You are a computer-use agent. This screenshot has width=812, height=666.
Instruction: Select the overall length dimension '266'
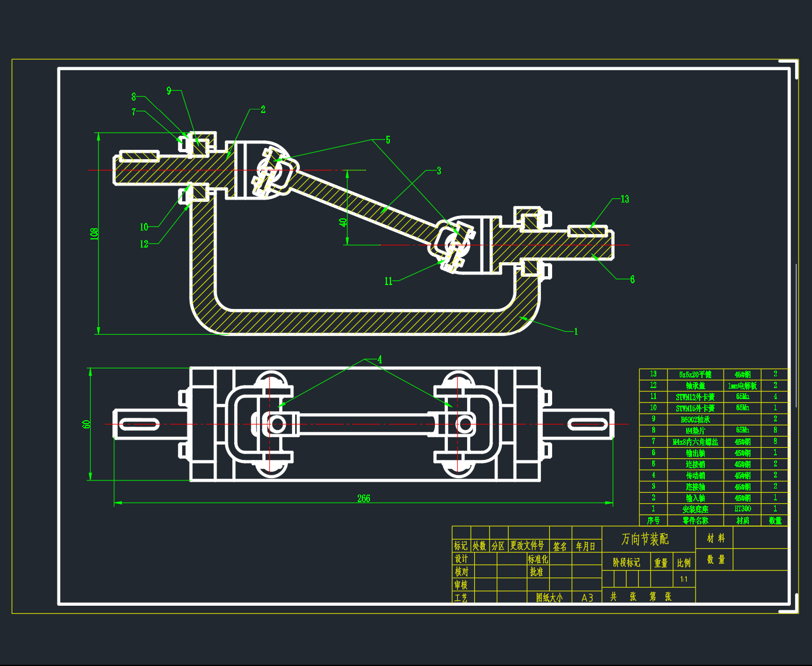pyautogui.click(x=364, y=499)
